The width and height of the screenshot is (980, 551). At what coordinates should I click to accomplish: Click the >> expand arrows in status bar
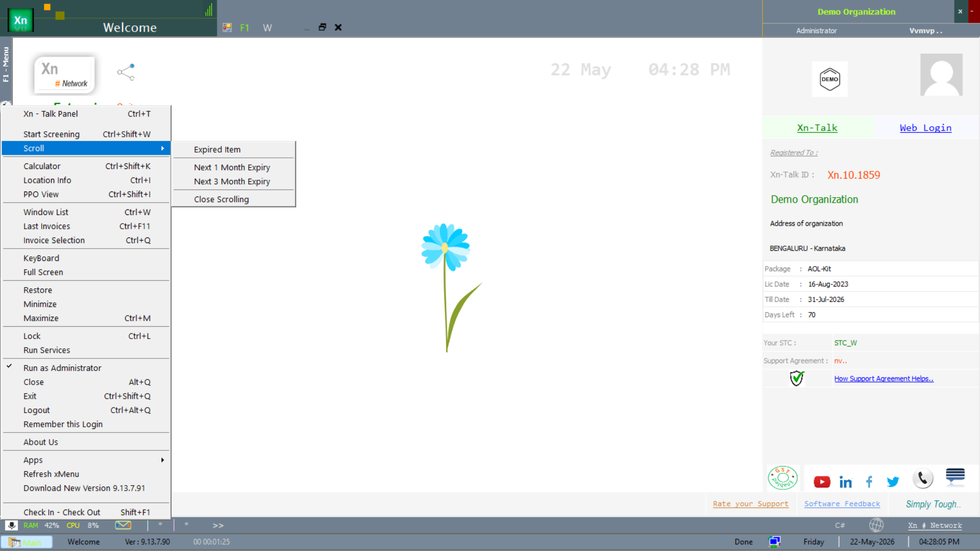point(218,525)
